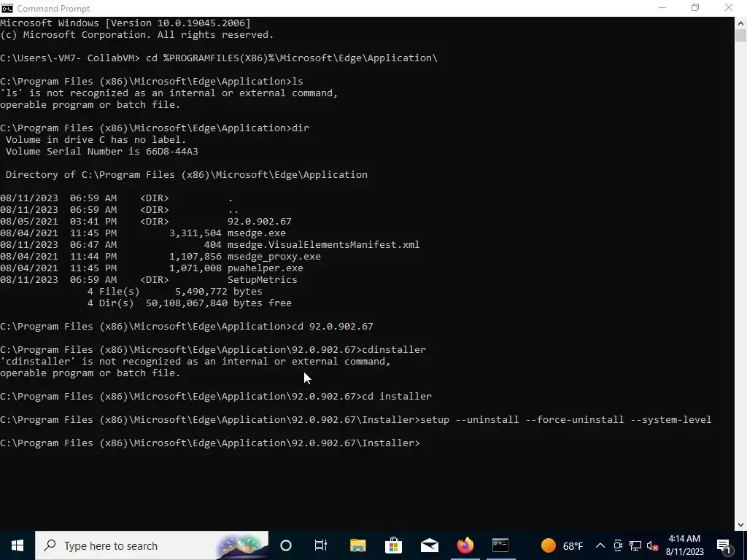Click the scrollbar up arrow
The height and width of the screenshot is (560, 747).
[741, 23]
